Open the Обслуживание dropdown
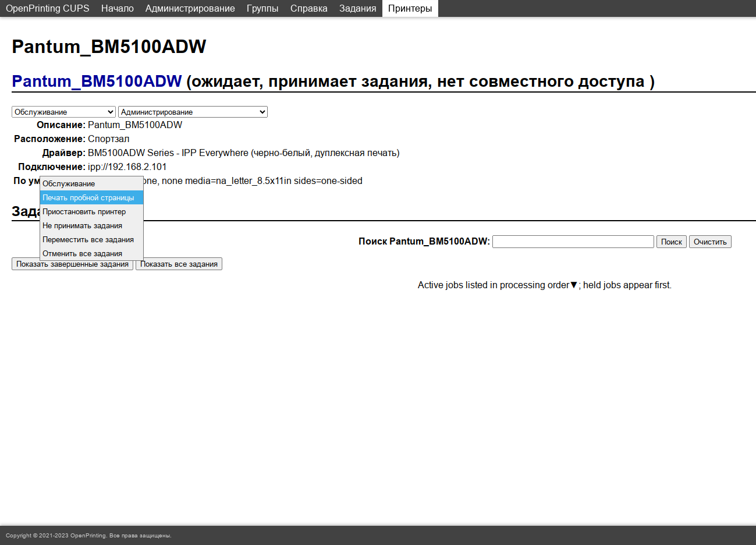 click(x=63, y=112)
